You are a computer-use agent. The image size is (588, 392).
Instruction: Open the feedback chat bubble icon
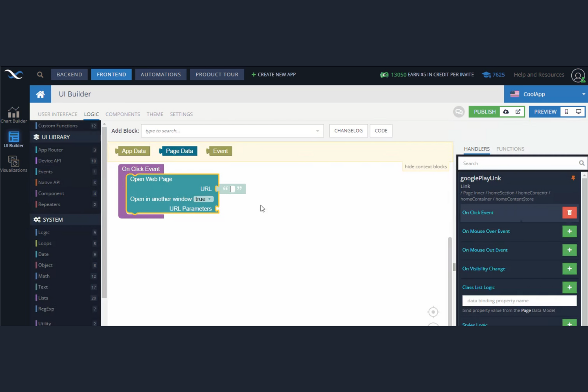[459, 112]
